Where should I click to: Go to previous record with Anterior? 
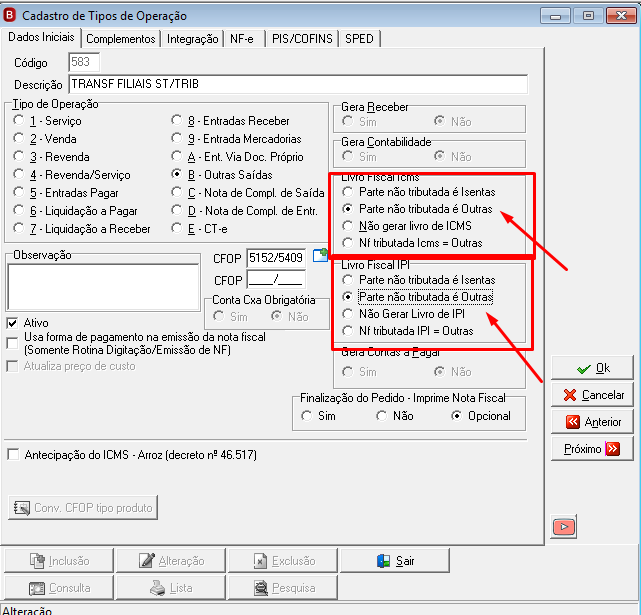pyautogui.click(x=592, y=422)
